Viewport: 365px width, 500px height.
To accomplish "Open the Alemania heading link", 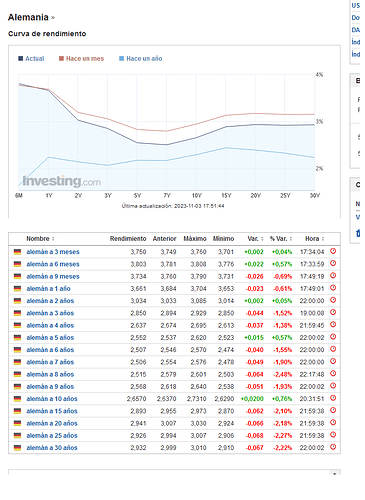I will [x=28, y=17].
